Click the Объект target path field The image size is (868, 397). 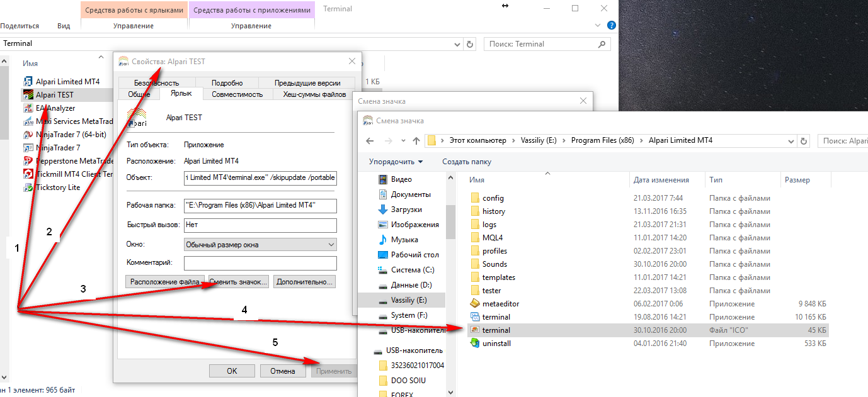tap(260, 178)
